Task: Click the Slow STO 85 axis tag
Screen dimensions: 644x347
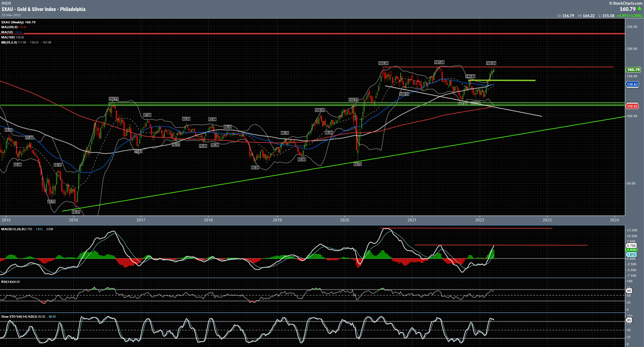Action: (x=629, y=320)
